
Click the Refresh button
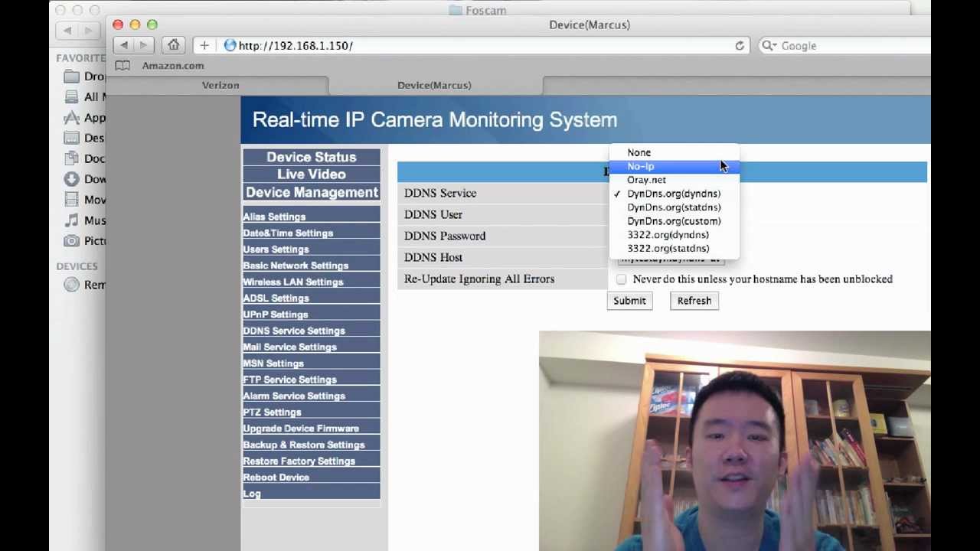pos(694,301)
